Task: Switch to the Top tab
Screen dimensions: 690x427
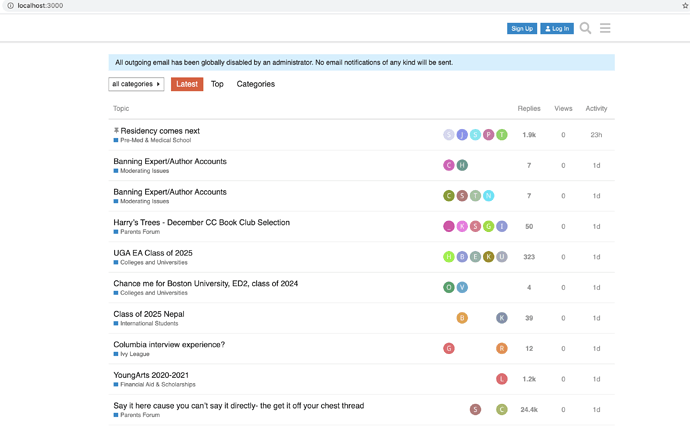Action: point(217,84)
